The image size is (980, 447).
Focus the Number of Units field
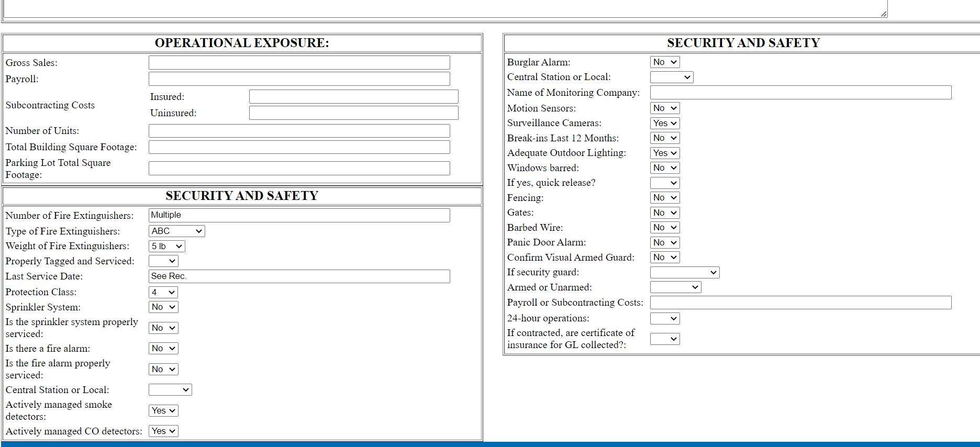[x=299, y=131]
